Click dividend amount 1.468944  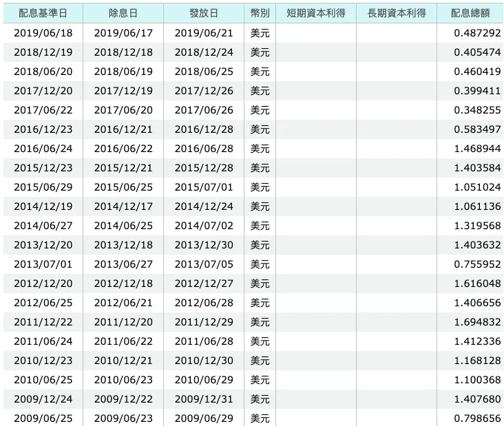(477, 149)
